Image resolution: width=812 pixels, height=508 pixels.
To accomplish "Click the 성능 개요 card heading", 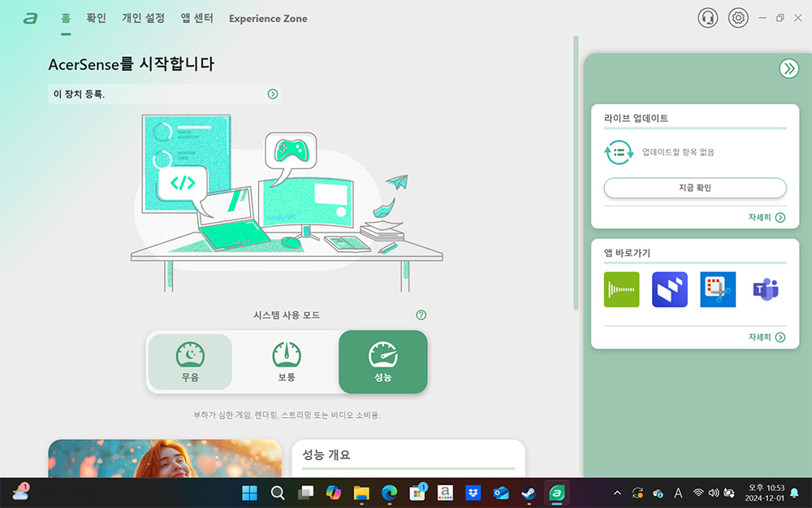I will [326, 454].
